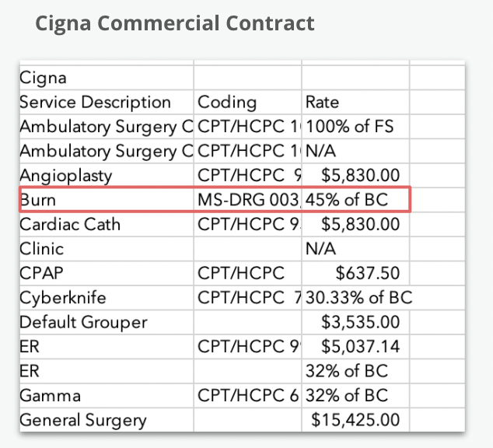
Task: Select the Cigna cell in first row
Action: [x=44, y=78]
